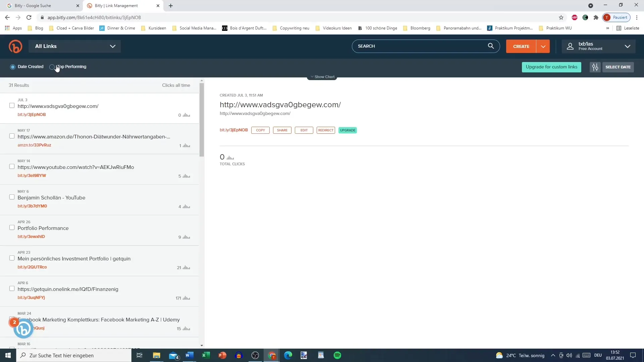Toggle checkbox for Amazon link row
Screen dimensions: 644x362
pos(12,136)
